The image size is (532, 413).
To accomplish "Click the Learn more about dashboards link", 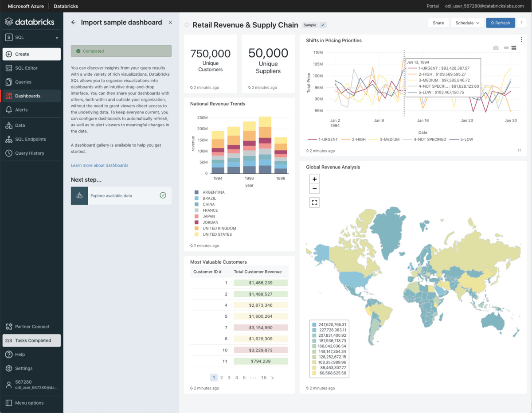I will click(x=99, y=164).
